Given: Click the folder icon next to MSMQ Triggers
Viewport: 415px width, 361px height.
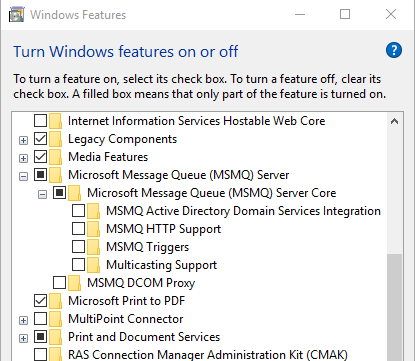Looking at the screenshot, I should coord(93,247).
